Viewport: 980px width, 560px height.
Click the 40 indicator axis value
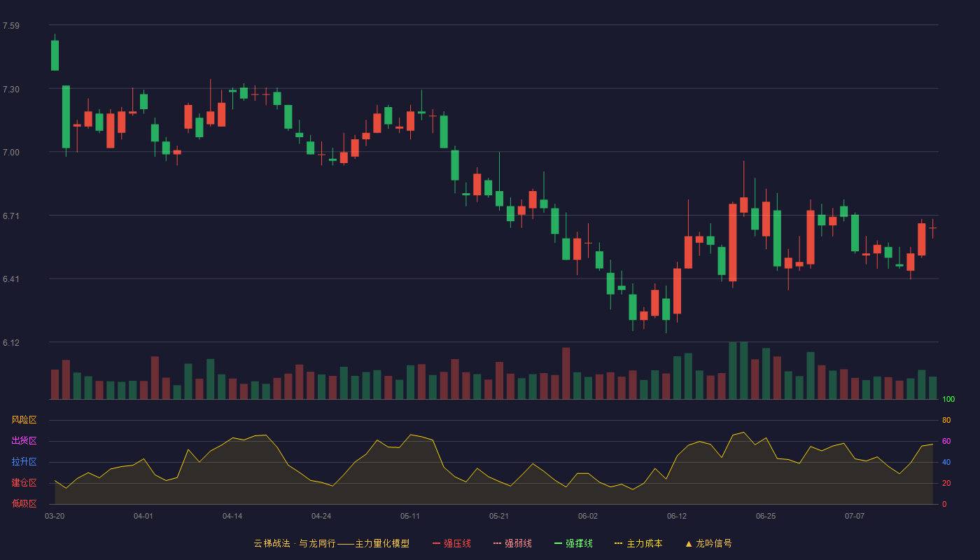pyautogui.click(x=946, y=462)
